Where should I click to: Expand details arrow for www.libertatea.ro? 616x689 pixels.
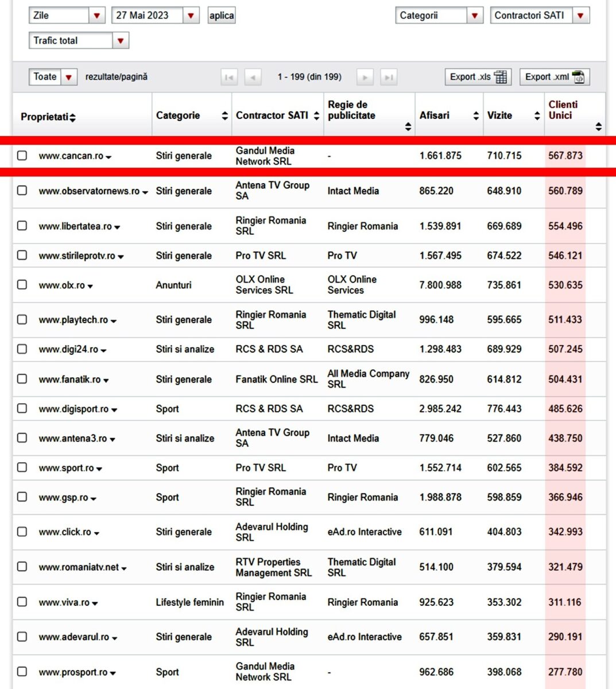(118, 227)
